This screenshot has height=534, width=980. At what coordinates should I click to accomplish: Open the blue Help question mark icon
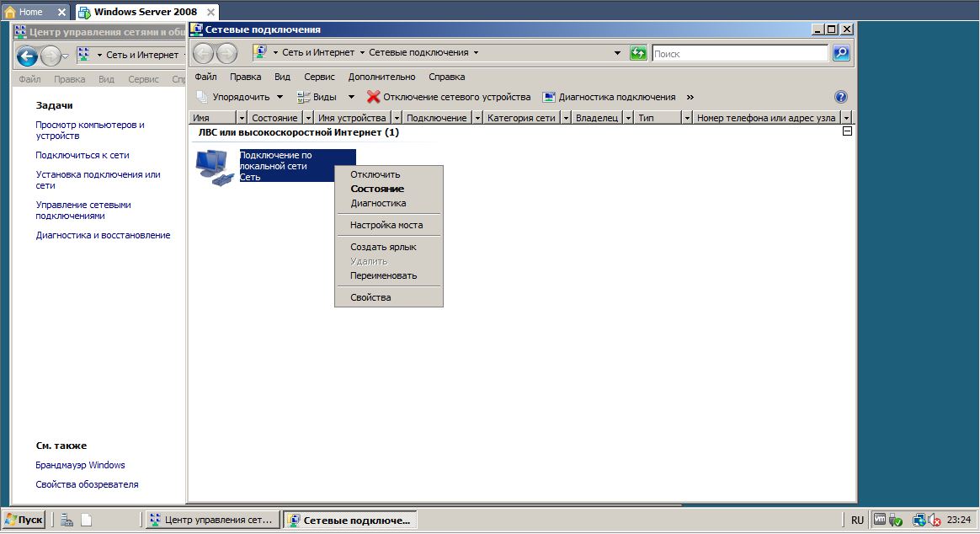(840, 97)
